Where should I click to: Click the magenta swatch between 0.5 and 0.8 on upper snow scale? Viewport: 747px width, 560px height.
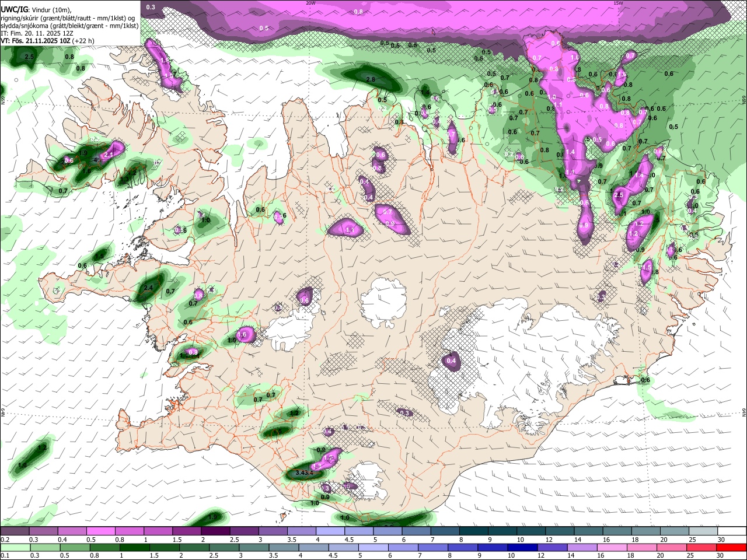(101, 531)
